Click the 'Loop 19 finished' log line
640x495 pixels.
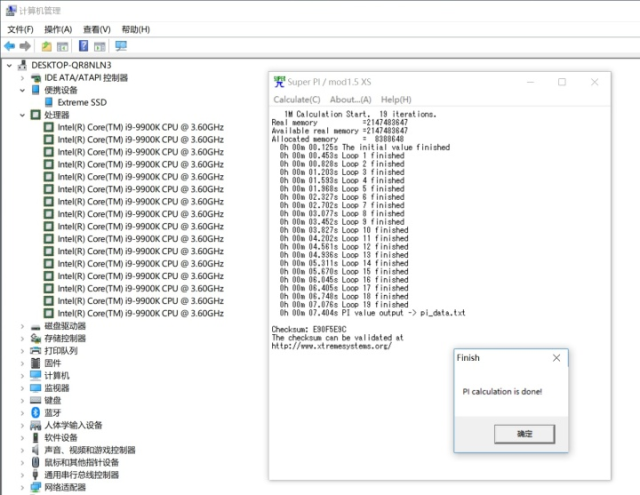344,304
